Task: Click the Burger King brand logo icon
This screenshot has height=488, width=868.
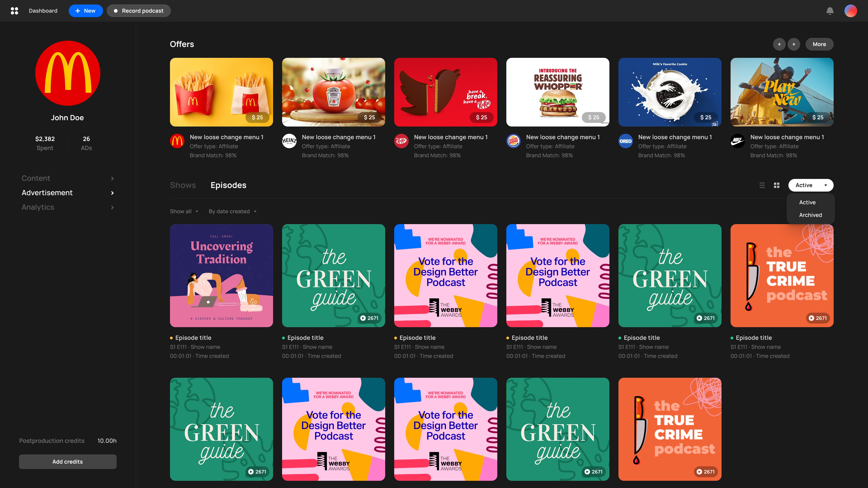Action: click(x=514, y=141)
